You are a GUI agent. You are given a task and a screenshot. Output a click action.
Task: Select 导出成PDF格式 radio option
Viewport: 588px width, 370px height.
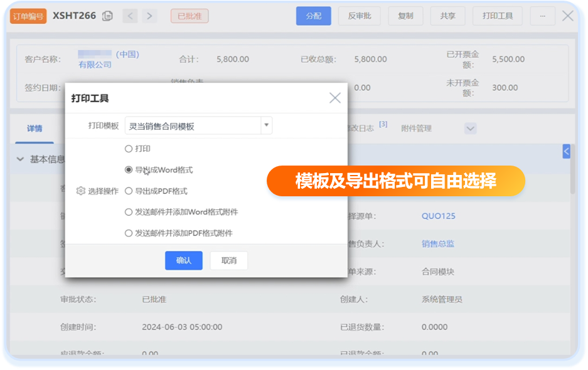coord(129,191)
